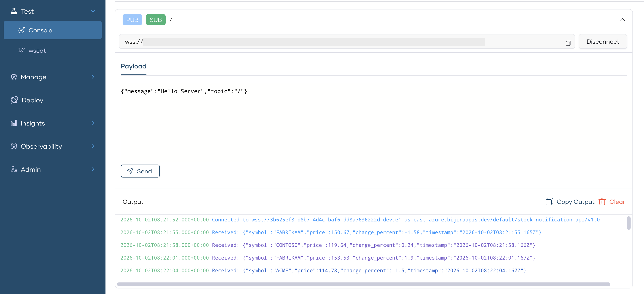Click the CONTOSO price 119.64 log entry
Image resolution: width=644 pixels, height=294 pixels.
[328, 245]
